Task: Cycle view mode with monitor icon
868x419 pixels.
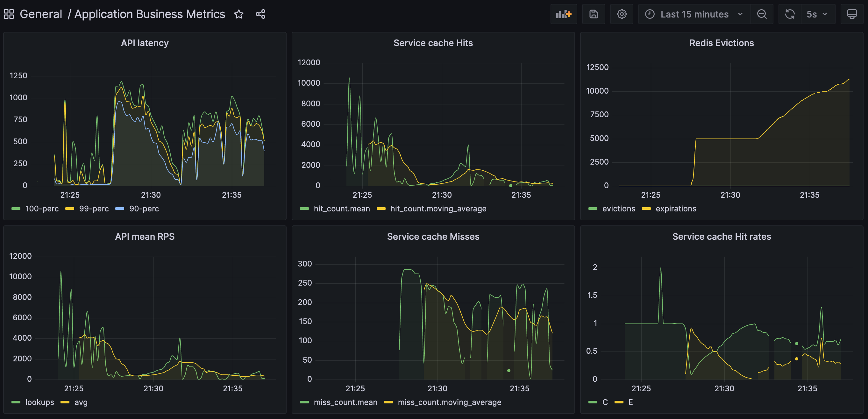Action: pos(852,14)
